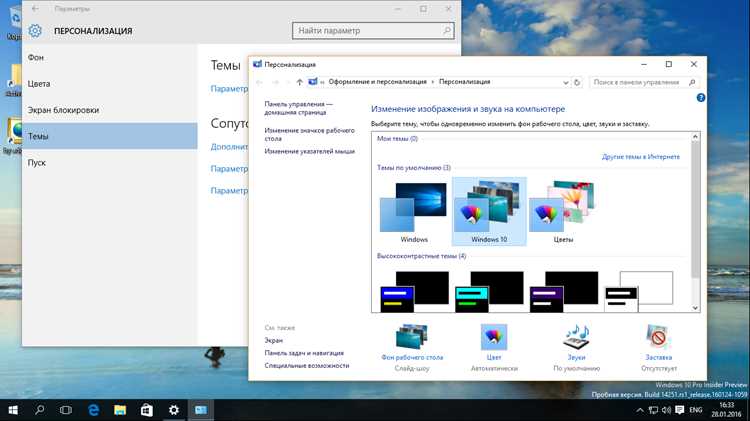Select 'Пуск' in Settings sidebar

click(110, 163)
